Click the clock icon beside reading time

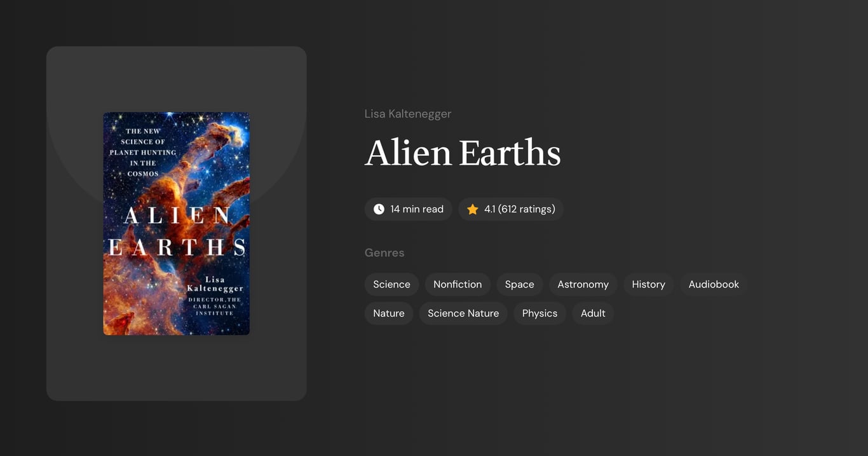coord(379,209)
